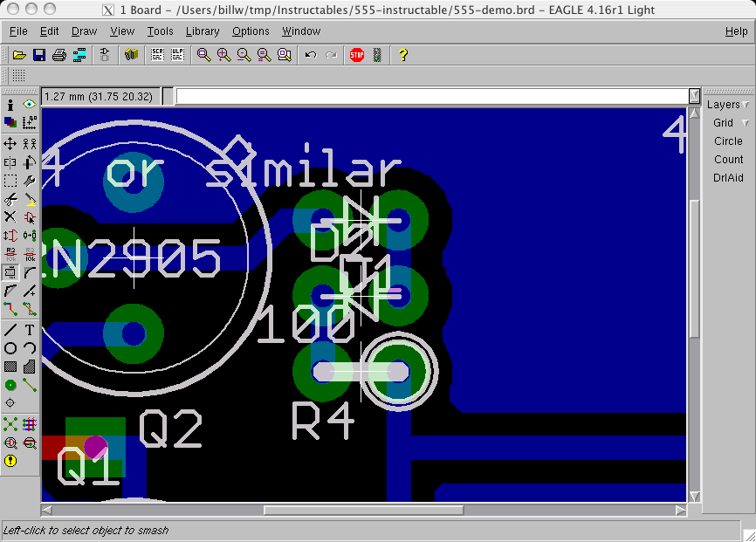
Task: Select the Arc tool
Action: point(30,348)
